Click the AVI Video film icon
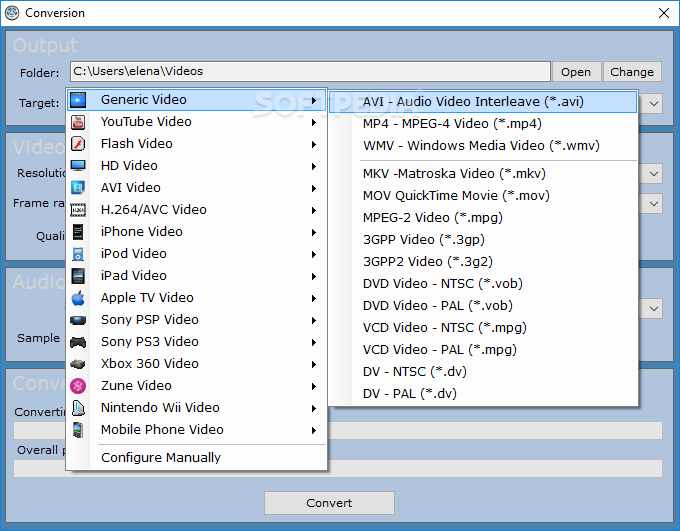This screenshot has height=531, width=680. point(78,188)
